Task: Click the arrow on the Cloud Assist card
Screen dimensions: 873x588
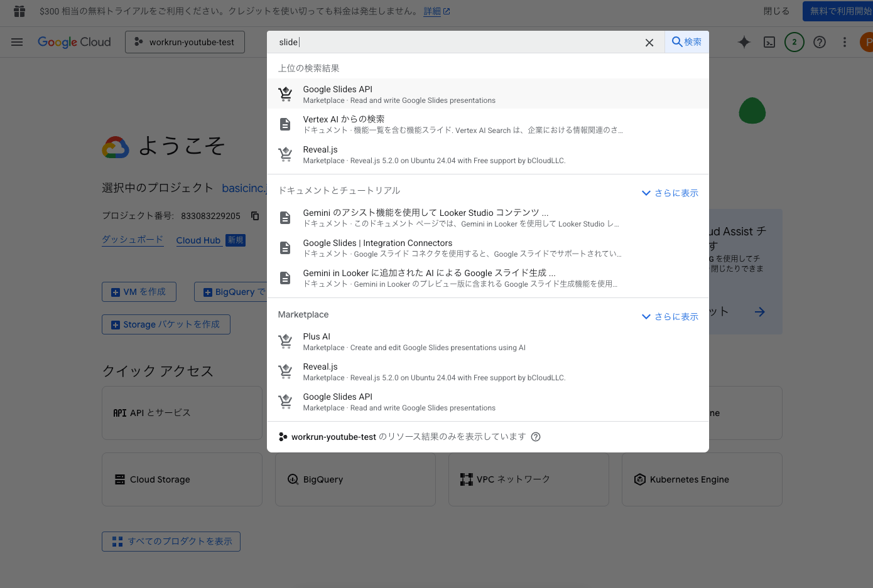Action: coord(760,312)
